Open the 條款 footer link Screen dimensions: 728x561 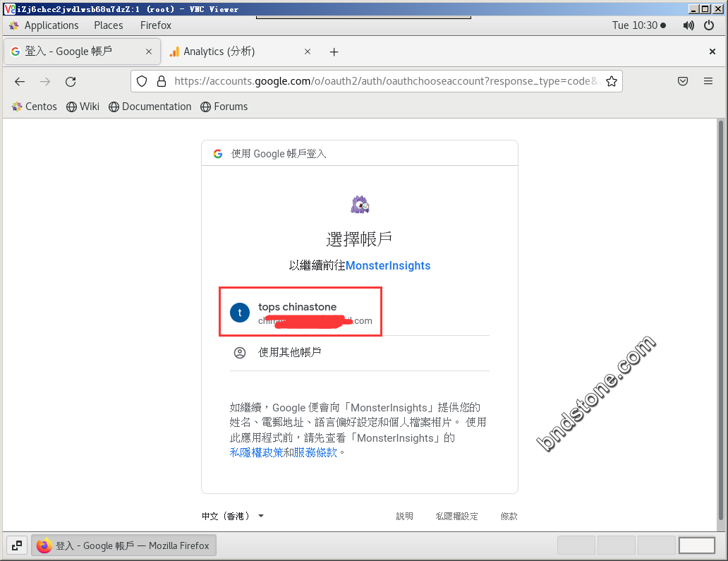[x=509, y=516]
